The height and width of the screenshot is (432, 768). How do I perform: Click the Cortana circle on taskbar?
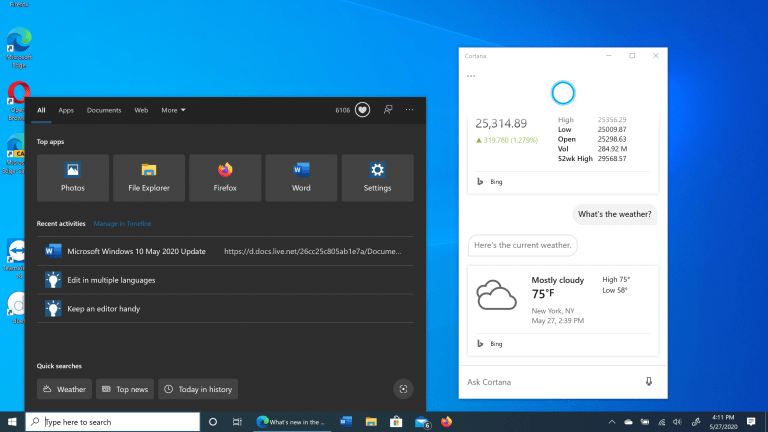click(213, 422)
